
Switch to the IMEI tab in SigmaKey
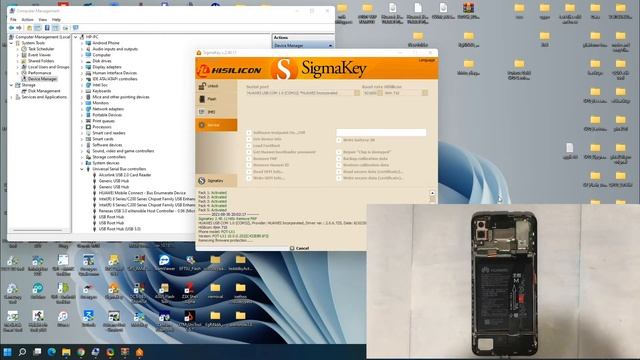tap(216, 112)
